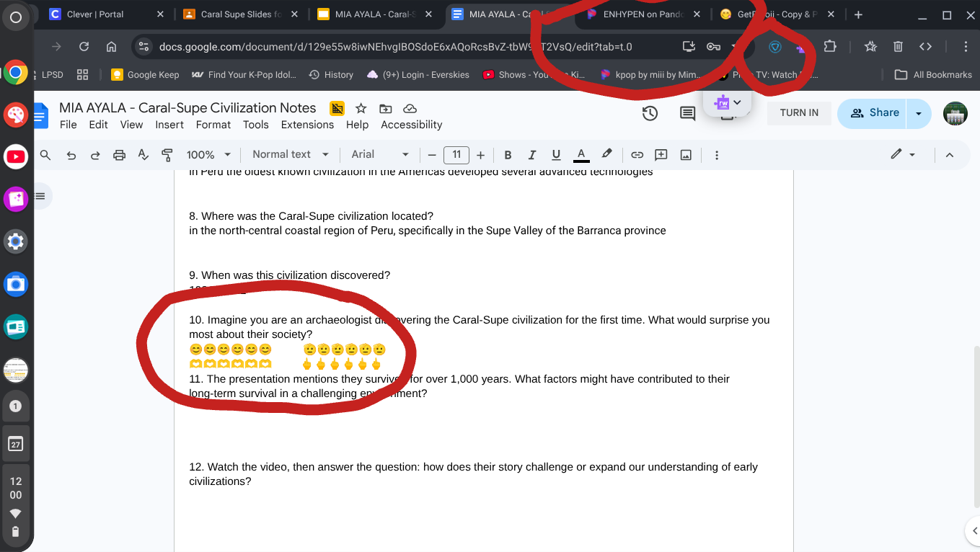Open the editing mode pencil dropdown

tap(902, 155)
